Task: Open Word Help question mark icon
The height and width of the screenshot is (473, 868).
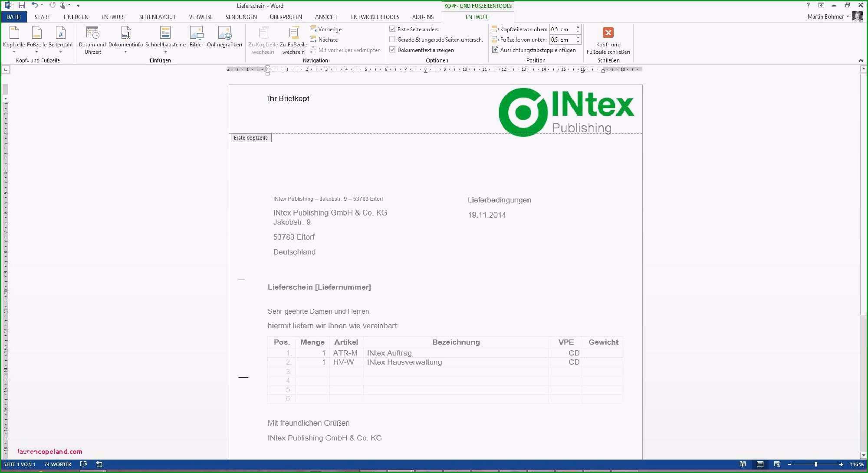Action: 808,5
